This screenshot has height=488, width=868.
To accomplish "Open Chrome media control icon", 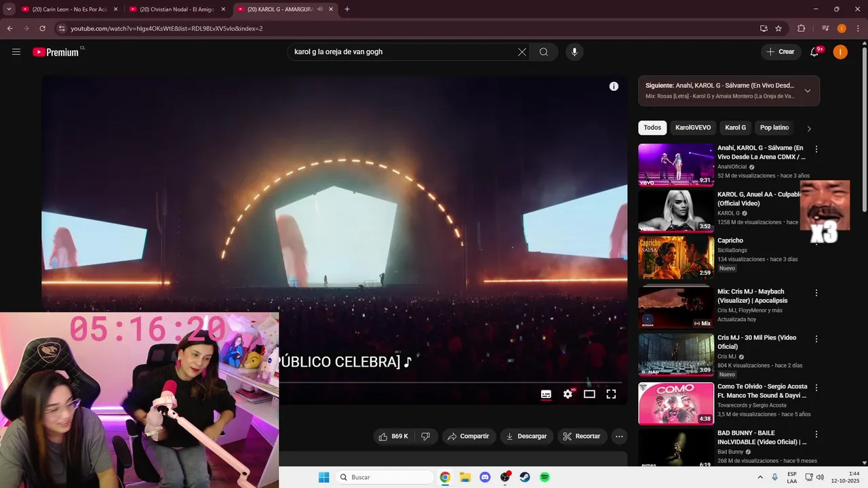I will click(825, 28).
